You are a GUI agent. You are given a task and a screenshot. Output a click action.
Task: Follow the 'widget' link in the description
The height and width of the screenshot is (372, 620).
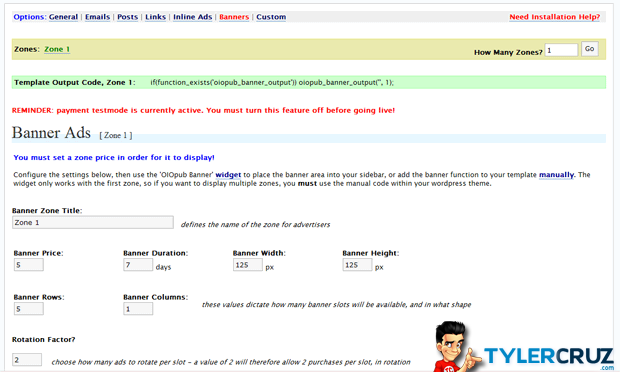coord(228,175)
